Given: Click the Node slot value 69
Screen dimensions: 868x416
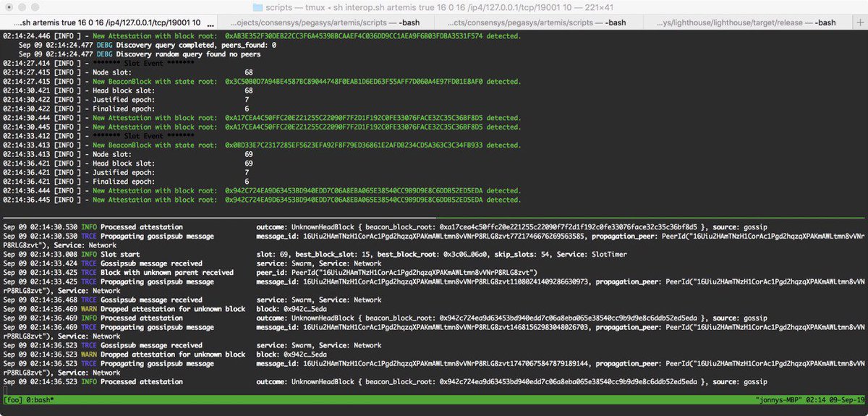Looking at the screenshot, I should (x=249, y=154).
